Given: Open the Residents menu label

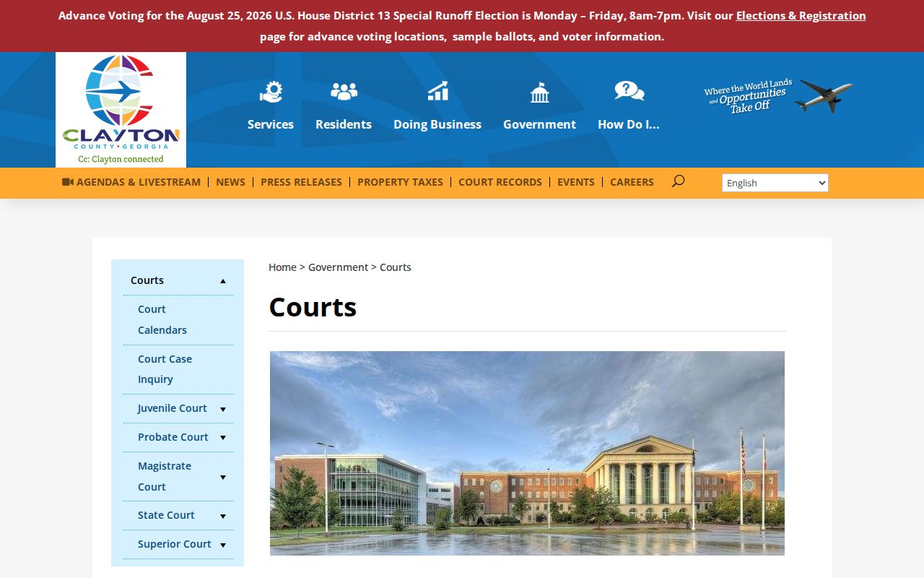Looking at the screenshot, I should coord(344,124).
